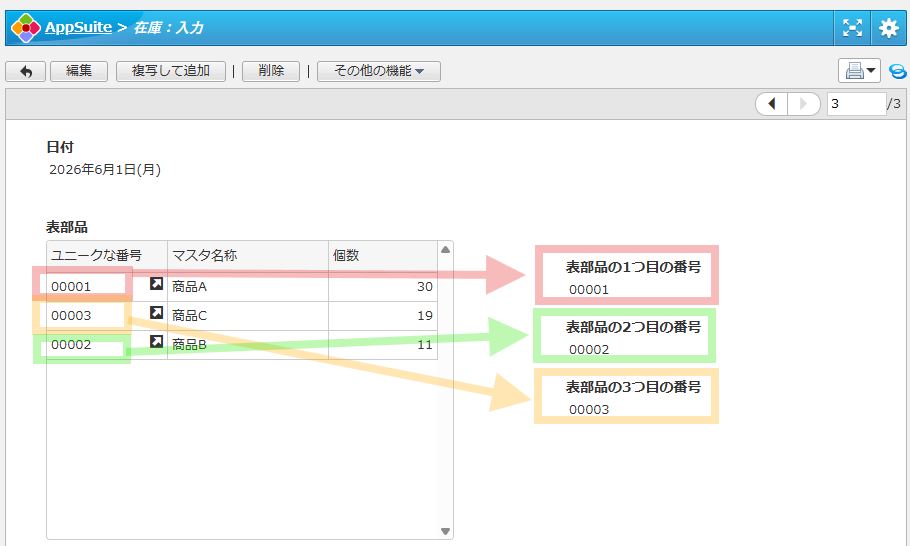Screen dimensions: 910x546
Task: Select the 商品B cell
Action: (x=248, y=345)
